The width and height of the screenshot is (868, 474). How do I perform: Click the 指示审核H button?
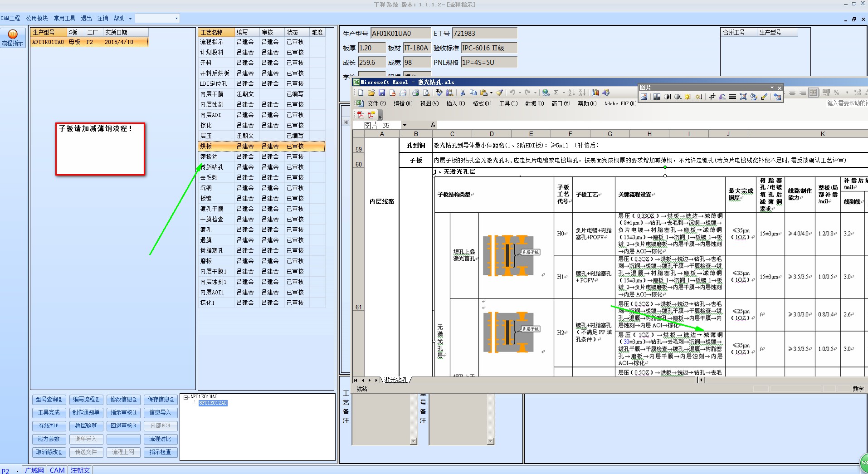coord(123,413)
